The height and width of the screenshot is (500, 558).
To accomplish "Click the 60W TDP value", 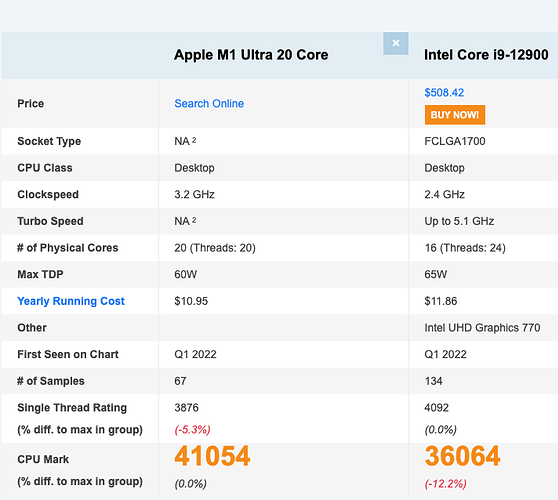I will (x=185, y=274).
